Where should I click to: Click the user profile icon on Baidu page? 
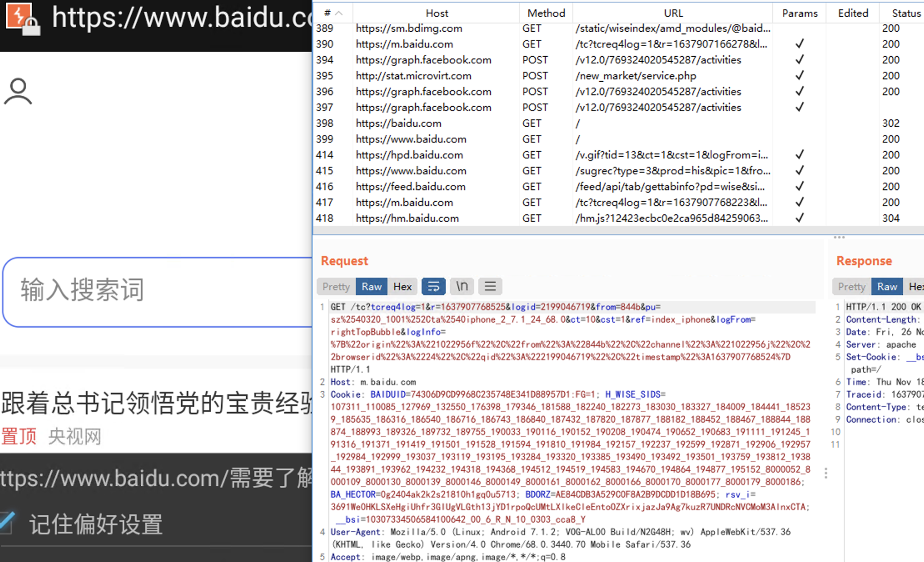pos(18,91)
